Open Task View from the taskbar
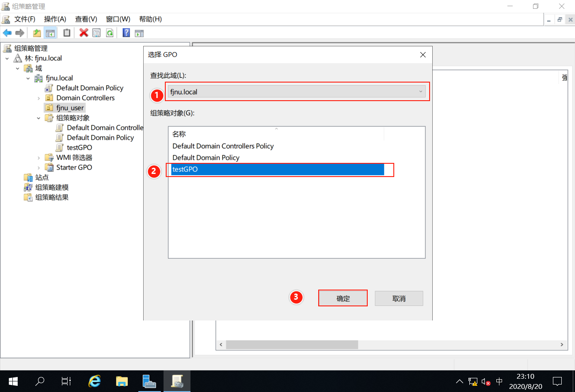The image size is (575, 392). 66,381
